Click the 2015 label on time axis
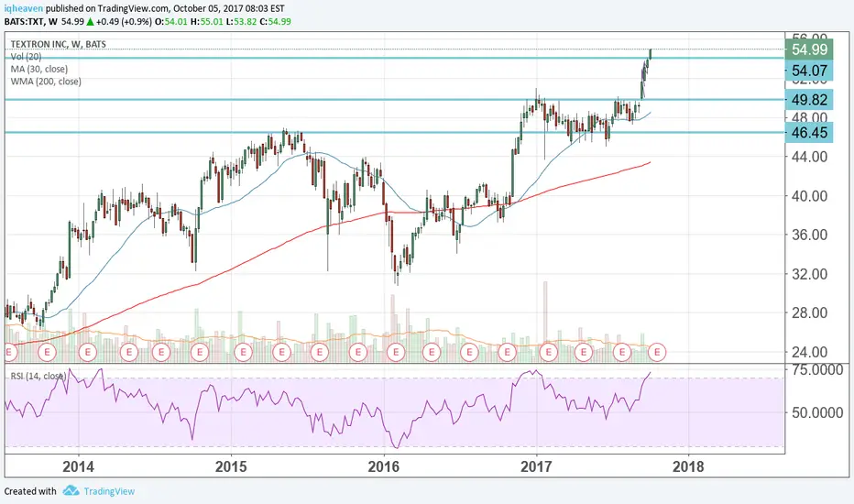Screen dimensions: 854x504 tap(231, 467)
